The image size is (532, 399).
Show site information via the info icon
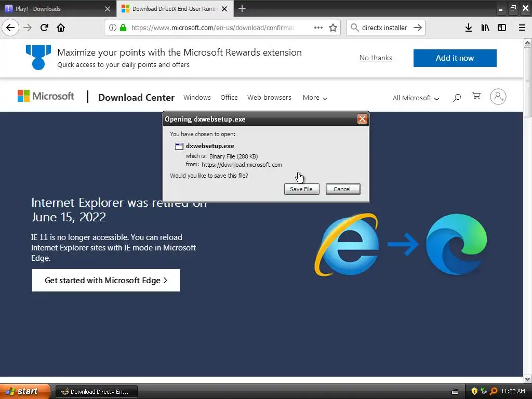pyautogui.click(x=113, y=28)
